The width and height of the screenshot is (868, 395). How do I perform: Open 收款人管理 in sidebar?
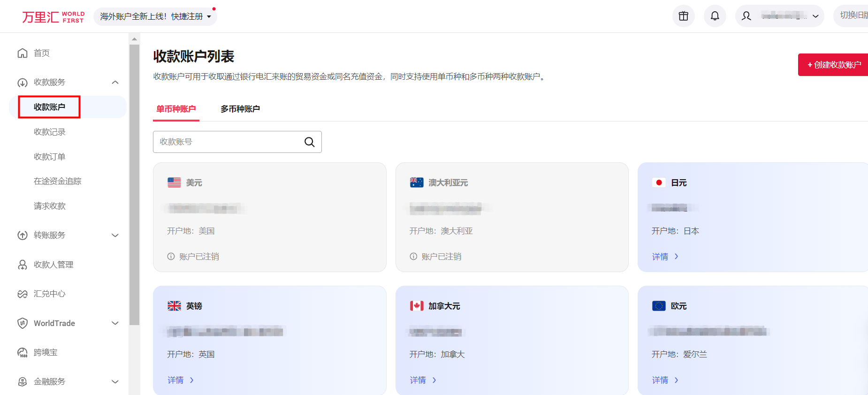(x=53, y=265)
